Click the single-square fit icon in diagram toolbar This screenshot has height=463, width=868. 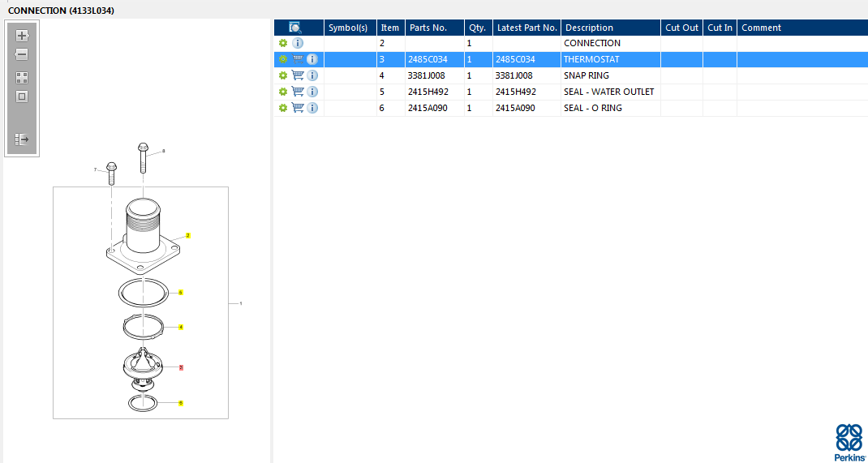click(x=22, y=96)
